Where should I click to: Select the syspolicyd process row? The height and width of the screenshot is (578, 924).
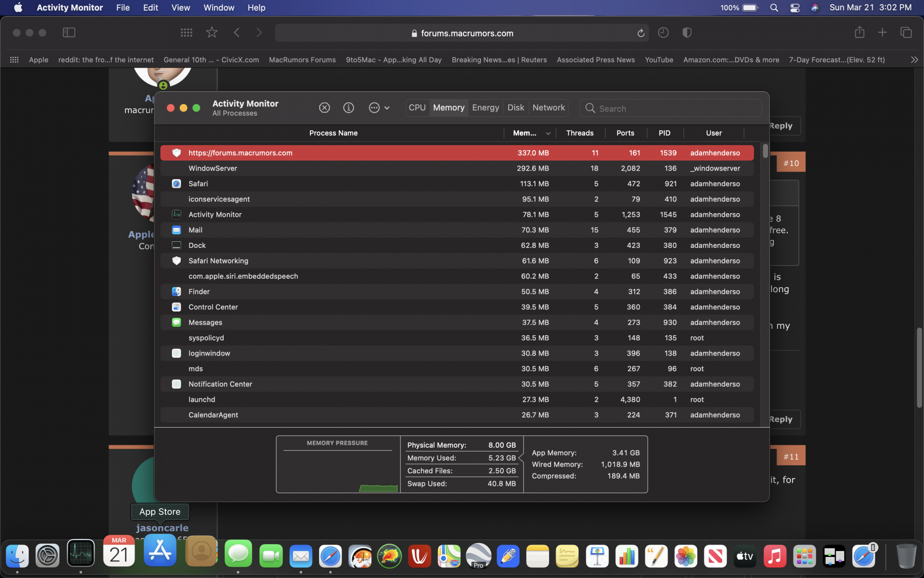pos(457,338)
